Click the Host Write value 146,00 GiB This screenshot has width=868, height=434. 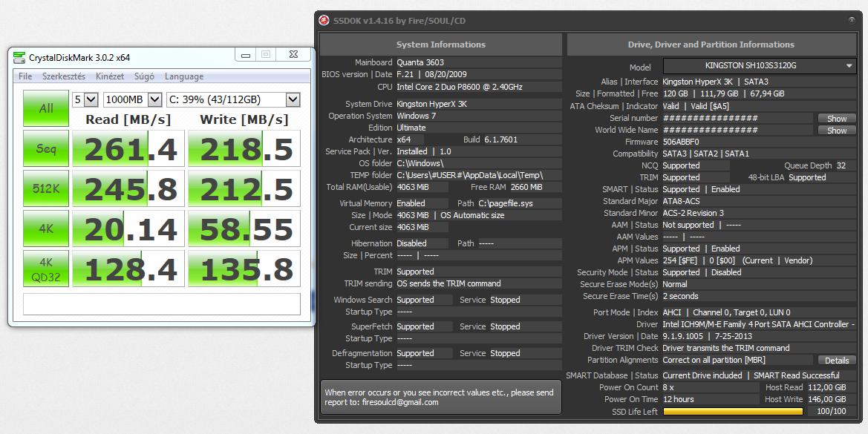point(827,399)
